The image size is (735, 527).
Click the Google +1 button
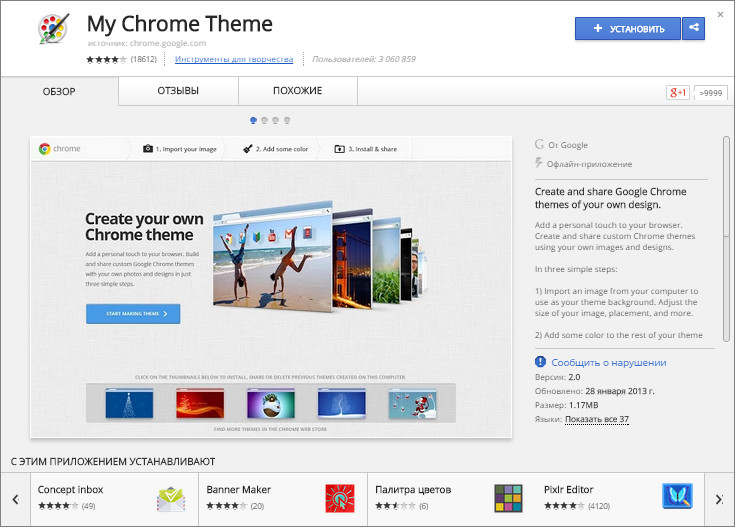tap(679, 92)
